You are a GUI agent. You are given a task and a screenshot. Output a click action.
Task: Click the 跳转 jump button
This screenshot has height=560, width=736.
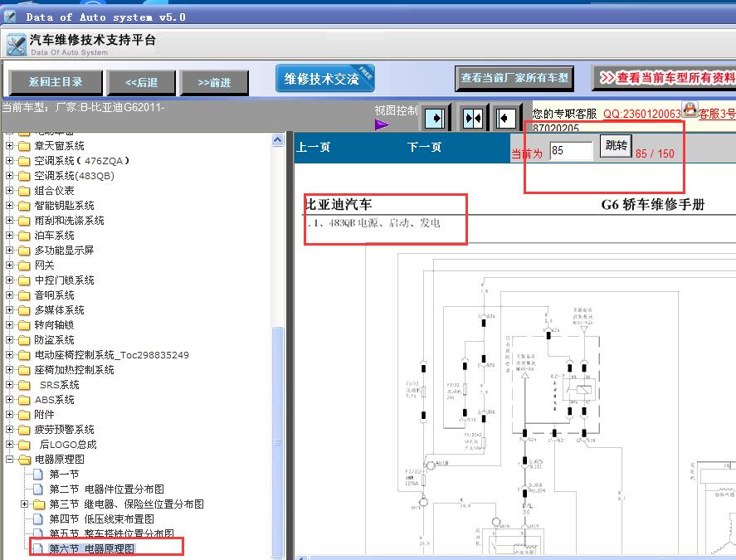pos(616,145)
